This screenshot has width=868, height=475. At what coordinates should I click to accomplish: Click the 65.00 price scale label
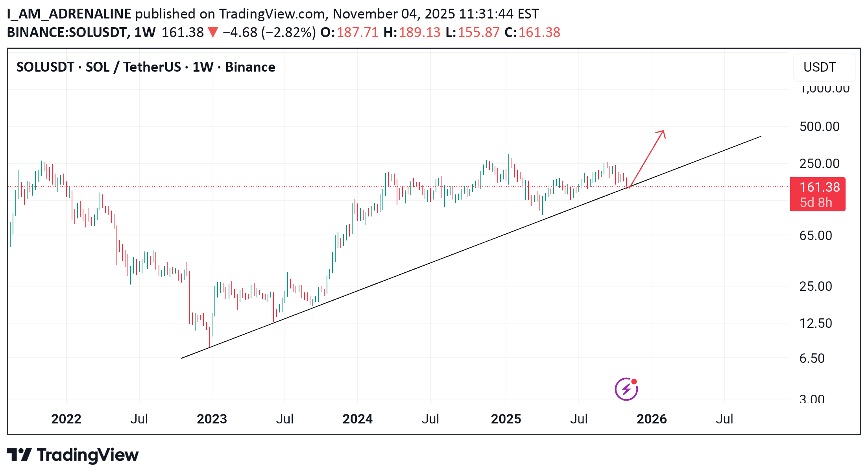(x=815, y=235)
